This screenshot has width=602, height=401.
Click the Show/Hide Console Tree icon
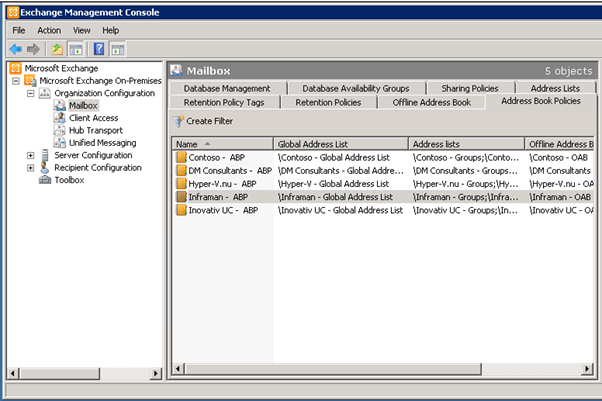point(75,48)
